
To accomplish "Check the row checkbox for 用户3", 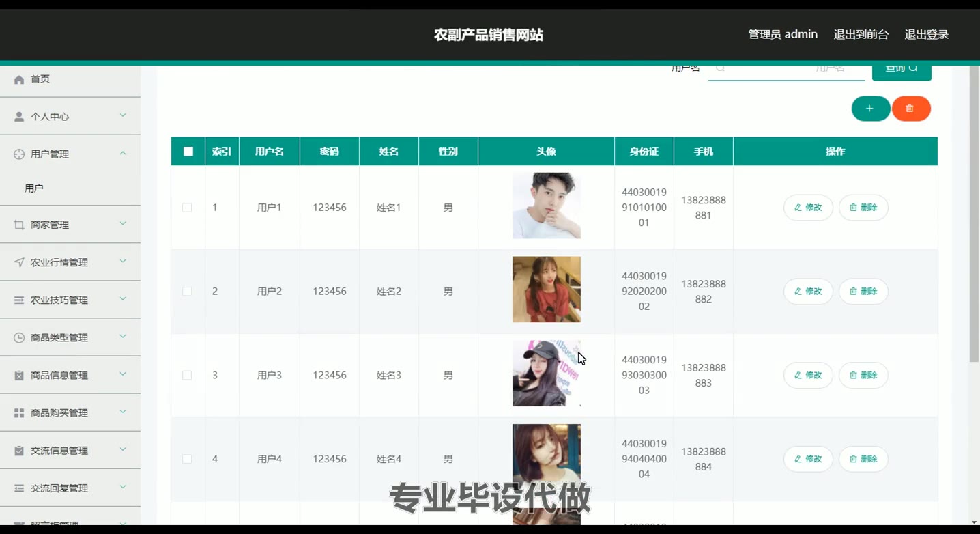I will click(x=187, y=376).
